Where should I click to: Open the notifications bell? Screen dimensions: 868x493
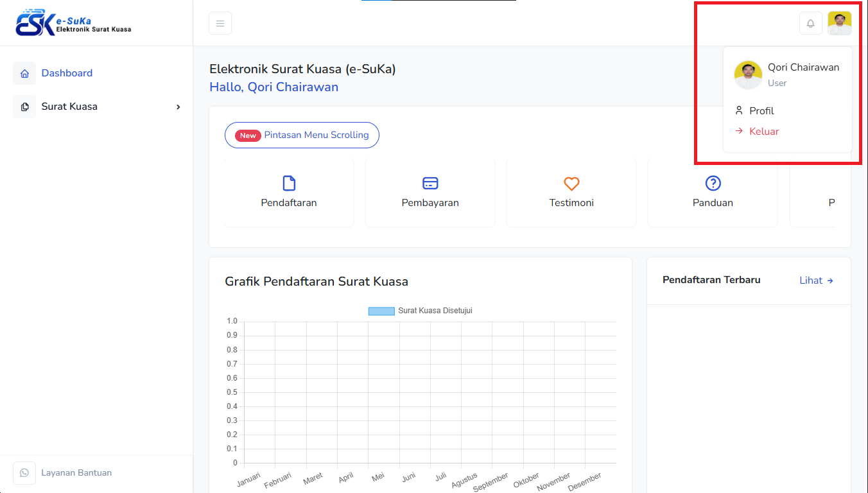[810, 23]
